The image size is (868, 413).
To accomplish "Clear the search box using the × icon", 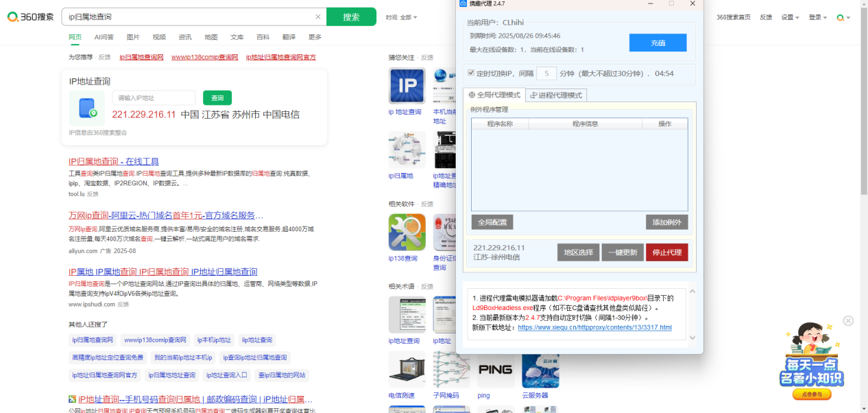I will click(317, 16).
